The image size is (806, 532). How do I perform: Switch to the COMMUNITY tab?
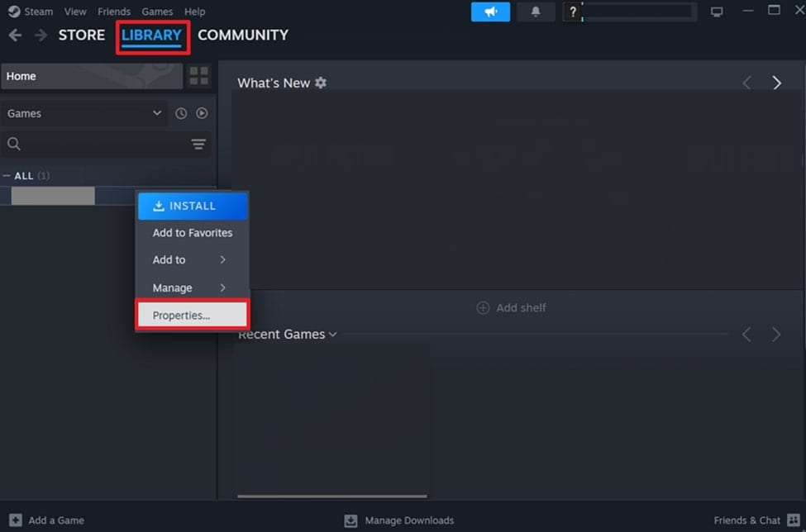[243, 35]
